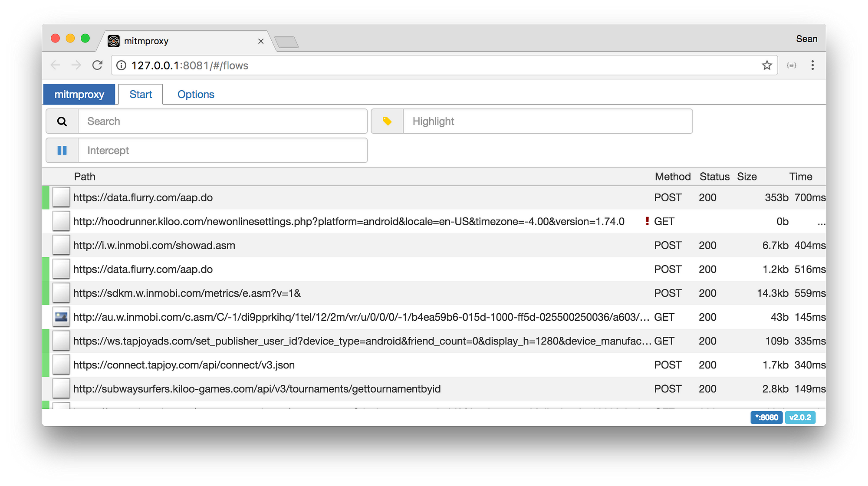Select the au.w.inmobi.com/c.asm flow
868x486 pixels.
coord(434,317)
